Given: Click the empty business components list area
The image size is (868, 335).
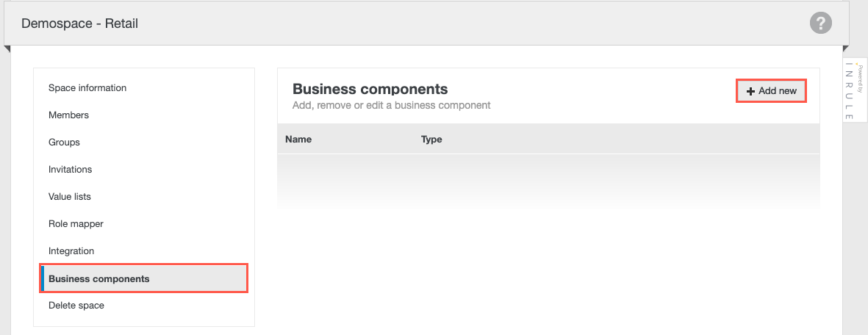Looking at the screenshot, I should point(548,180).
